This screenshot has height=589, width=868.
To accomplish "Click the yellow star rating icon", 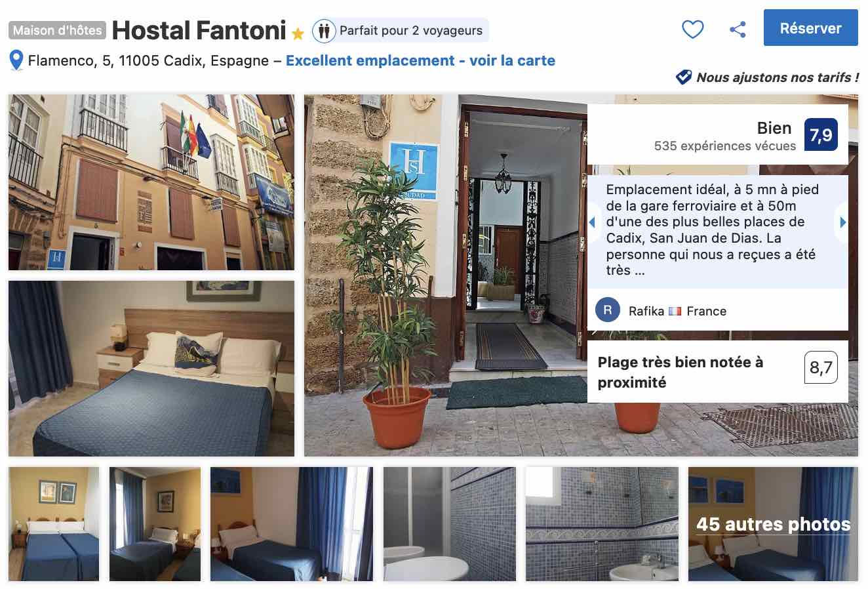I will tap(298, 33).
